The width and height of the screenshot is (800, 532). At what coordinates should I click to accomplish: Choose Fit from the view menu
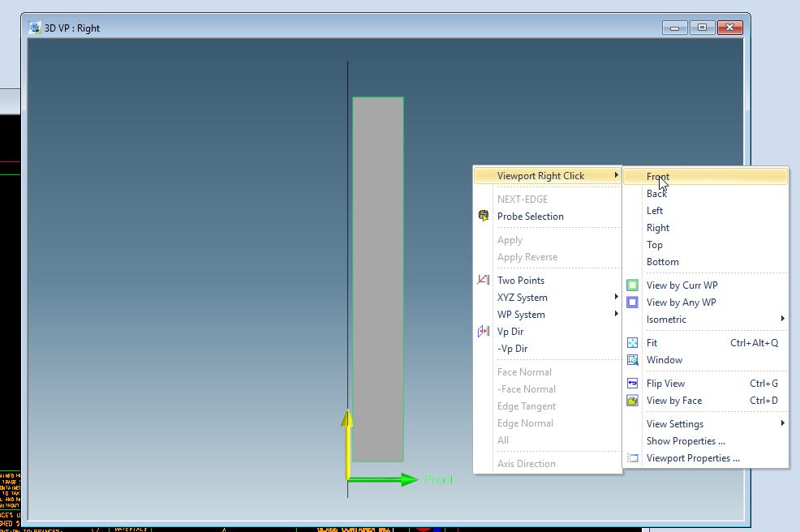coord(706,343)
